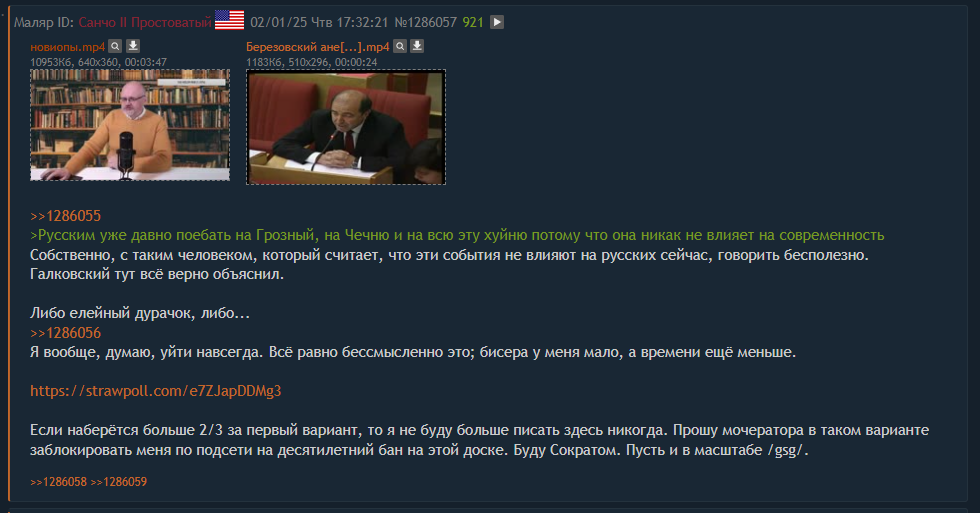Click the search icon beside новиопы.mp4

(x=115, y=46)
